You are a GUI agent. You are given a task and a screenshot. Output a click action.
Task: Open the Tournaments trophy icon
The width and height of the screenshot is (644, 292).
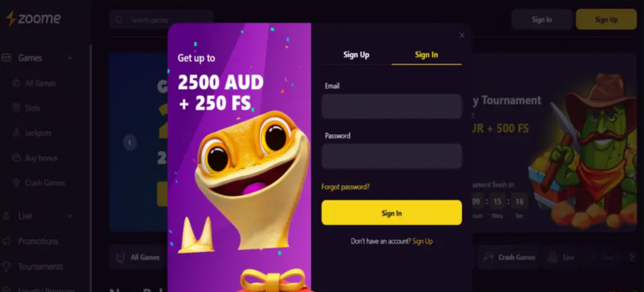(6, 266)
